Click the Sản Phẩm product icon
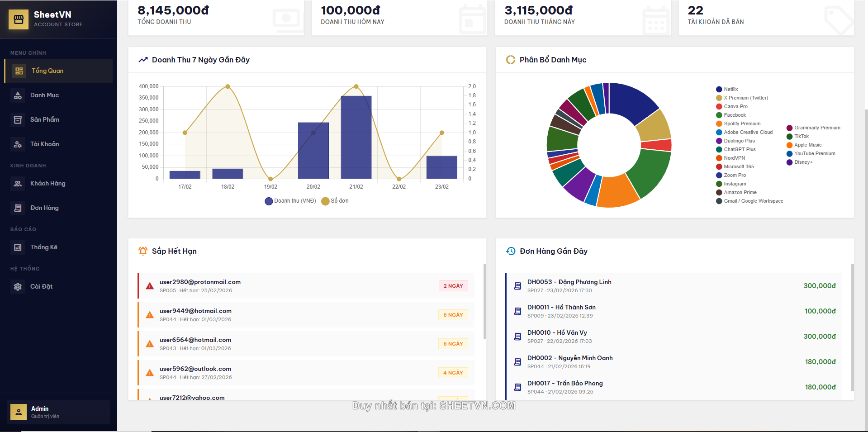Viewport: 868px width, 432px height. click(18, 120)
